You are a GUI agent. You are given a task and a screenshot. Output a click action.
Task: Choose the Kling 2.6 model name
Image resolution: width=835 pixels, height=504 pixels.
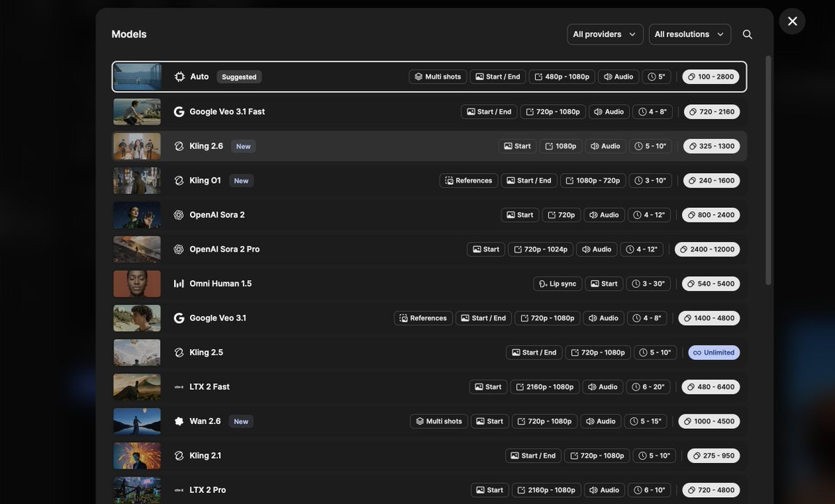click(x=206, y=146)
